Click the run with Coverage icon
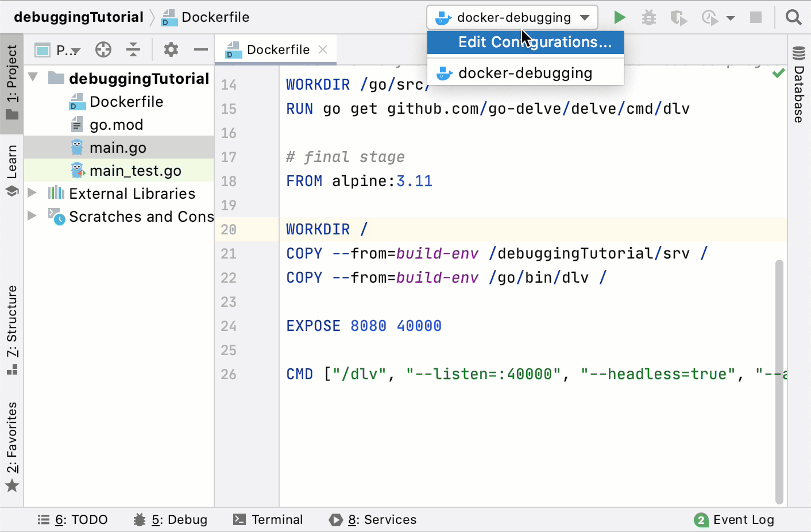This screenshot has width=811, height=532. coord(678,17)
